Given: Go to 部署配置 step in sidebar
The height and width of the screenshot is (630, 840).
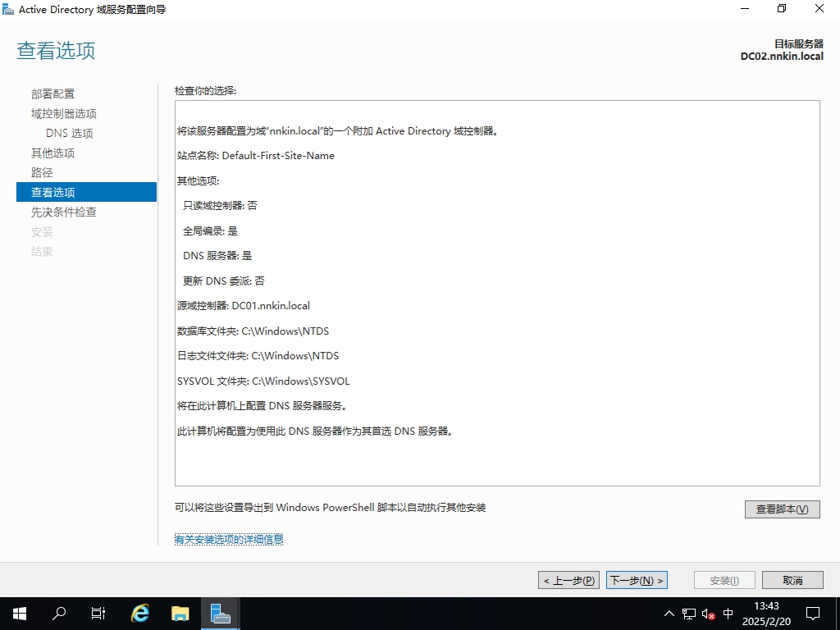Looking at the screenshot, I should click(x=52, y=94).
